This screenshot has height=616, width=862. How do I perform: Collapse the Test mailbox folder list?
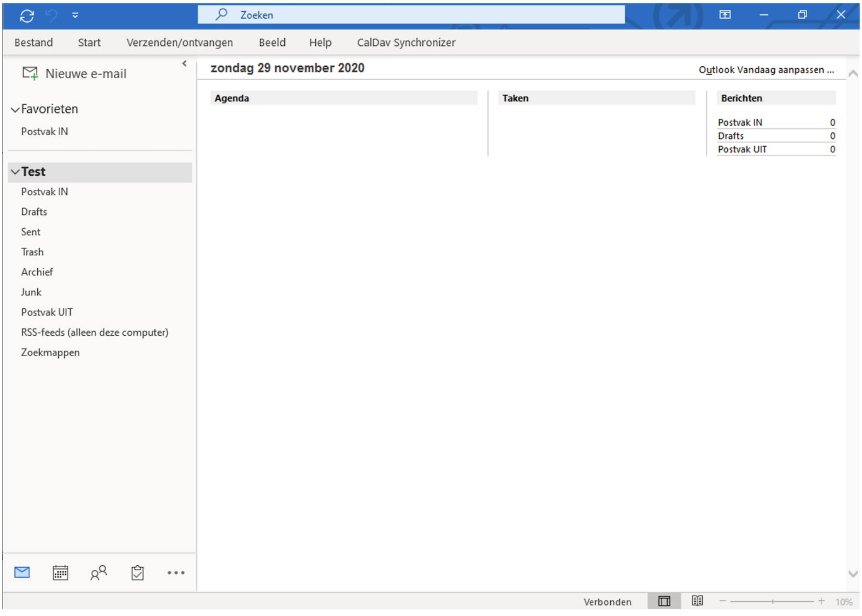coord(14,171)
